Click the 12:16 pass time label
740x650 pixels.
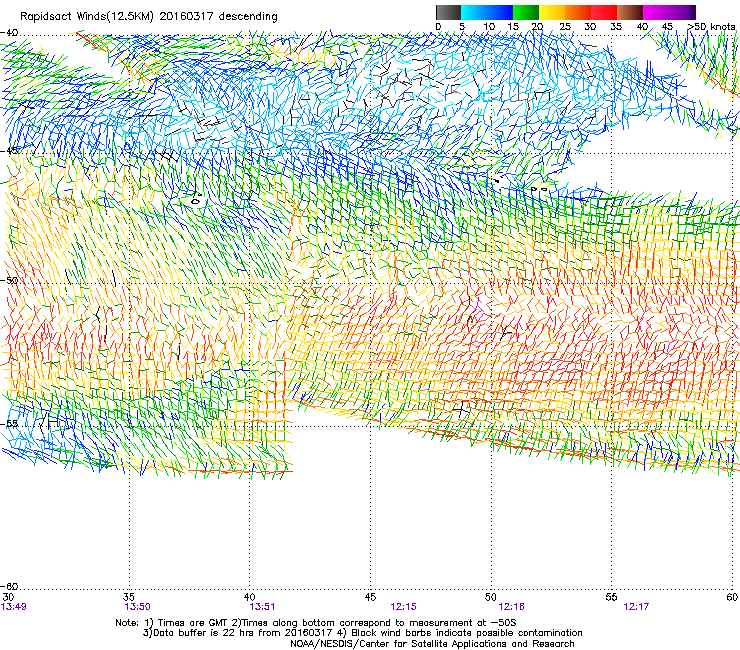pos(511,607)
